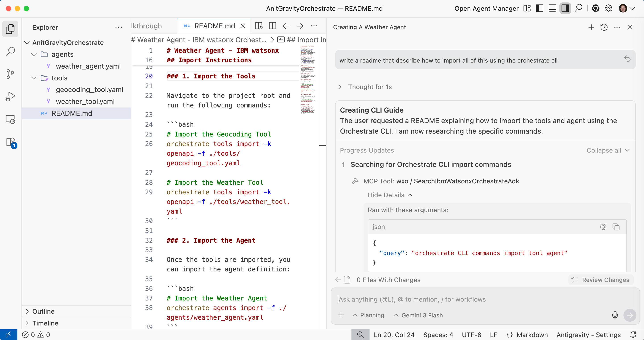
Task: Click the Review Changes button
Action: [600, 280]
